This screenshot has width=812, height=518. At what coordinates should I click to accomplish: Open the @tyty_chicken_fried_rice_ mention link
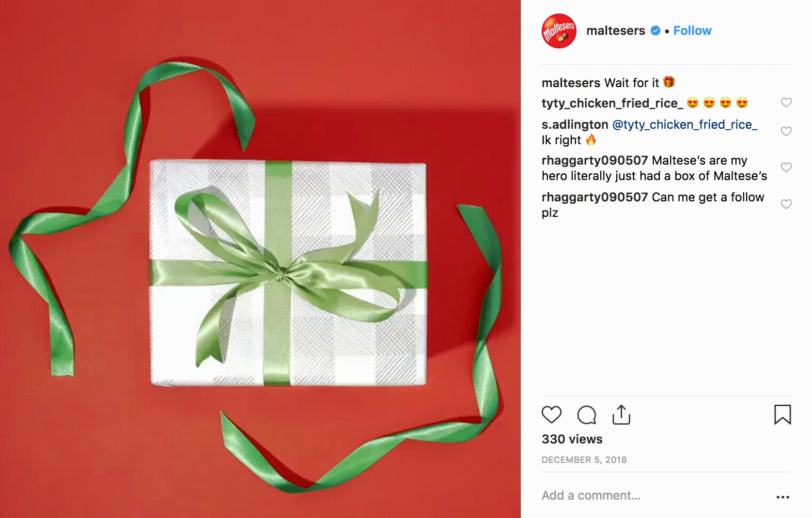685,124
